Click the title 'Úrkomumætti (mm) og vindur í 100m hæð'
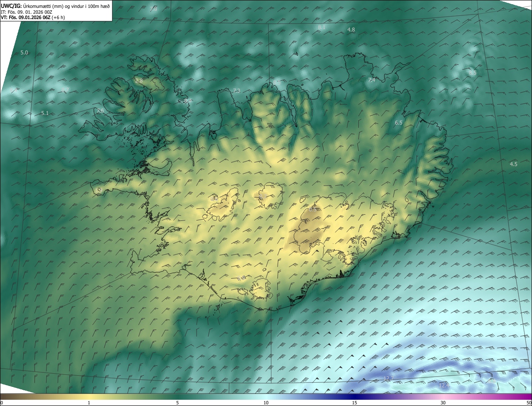 pos(66,6)
